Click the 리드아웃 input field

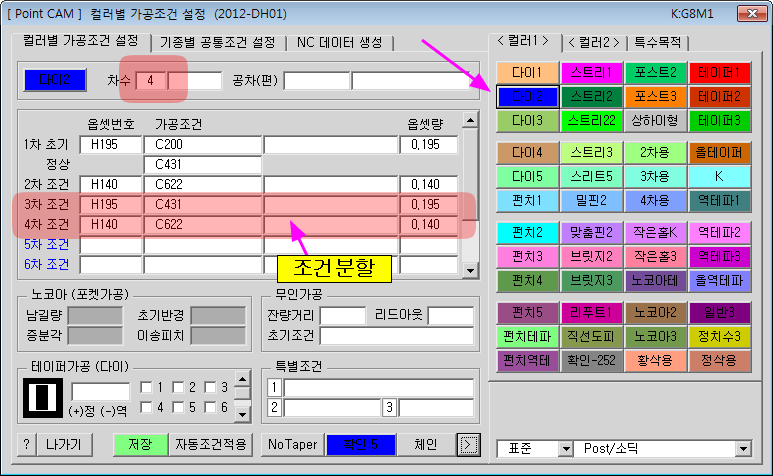(451, 315)
